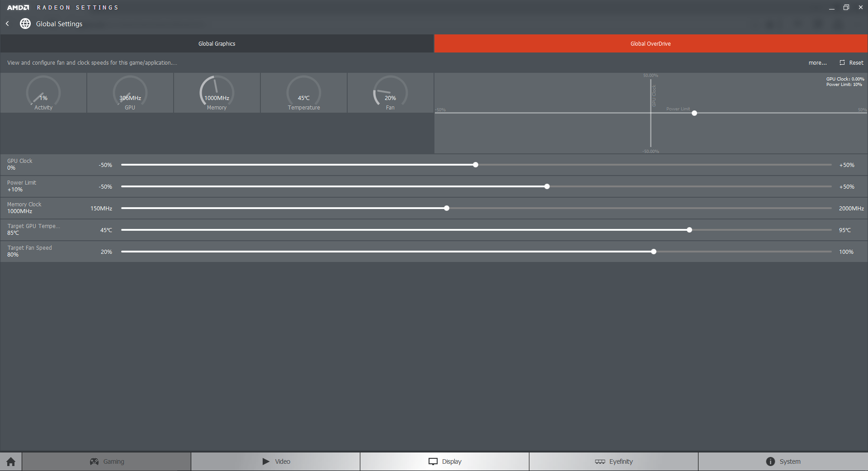Click the Global Settings globe icon
Screen dimensions: 868x471
tap(25, 24)
